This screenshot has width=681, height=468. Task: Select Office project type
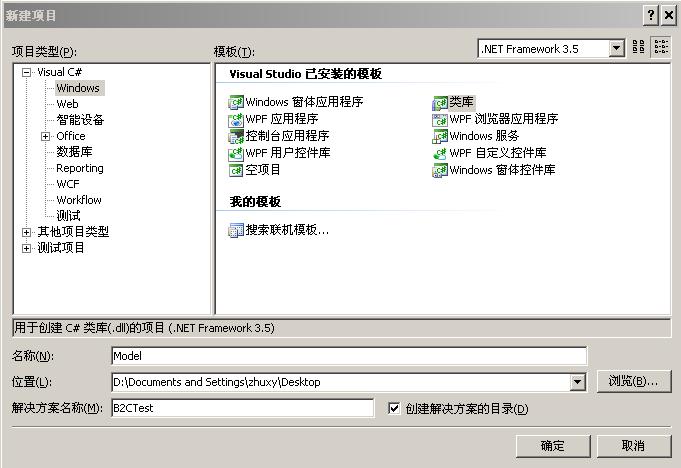point(71,136)
